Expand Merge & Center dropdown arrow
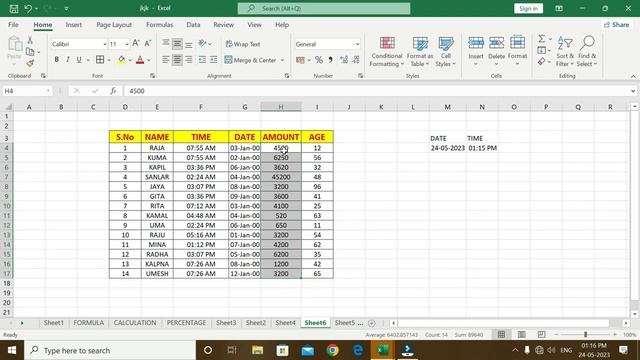Screen dimensions: 640x360 282,60
